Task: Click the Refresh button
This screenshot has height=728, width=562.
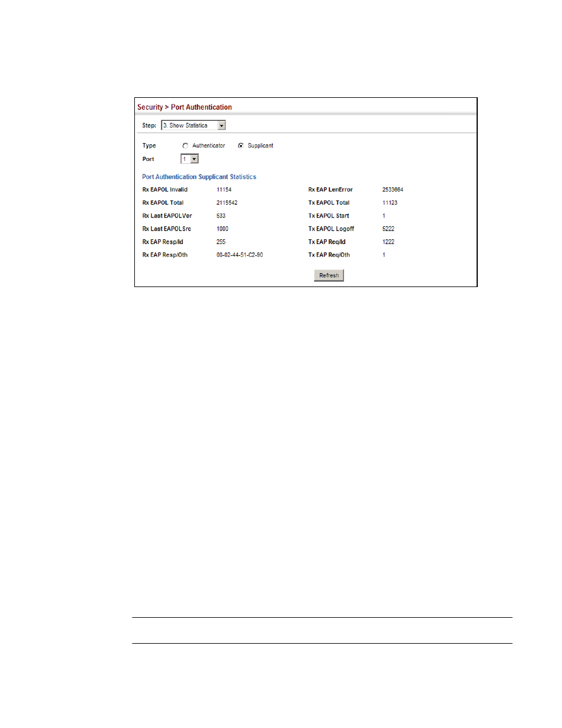Action: coord(329,275)
